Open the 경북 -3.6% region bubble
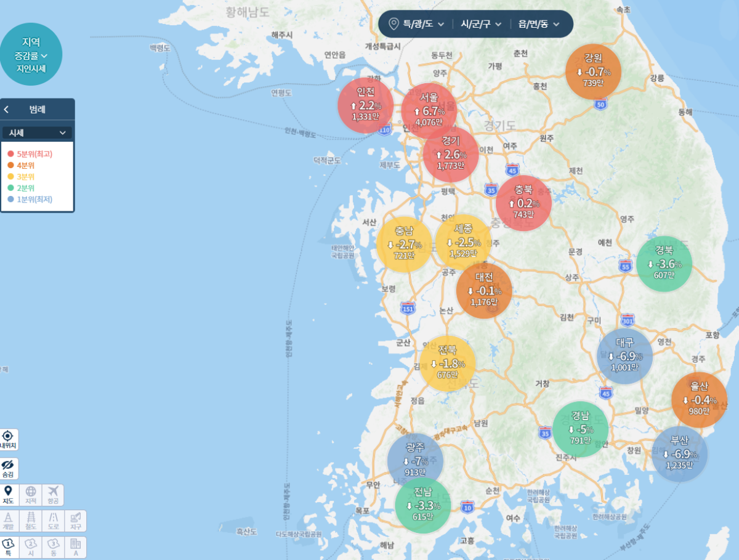This screenshot has width=739, height=560. pos(664,264)
